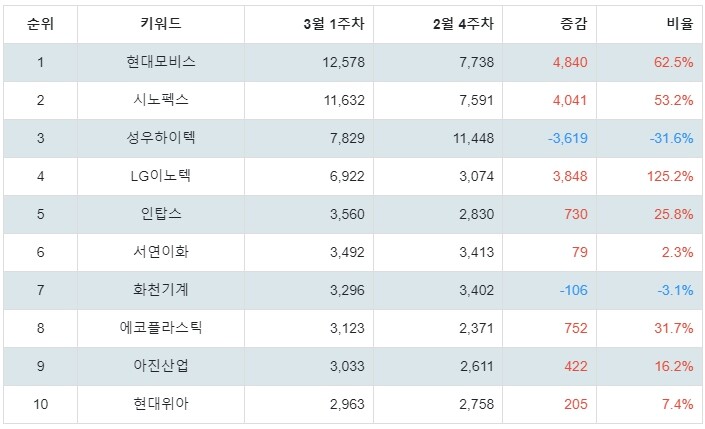Select the -3,619 change value

(x=568, y=139)
